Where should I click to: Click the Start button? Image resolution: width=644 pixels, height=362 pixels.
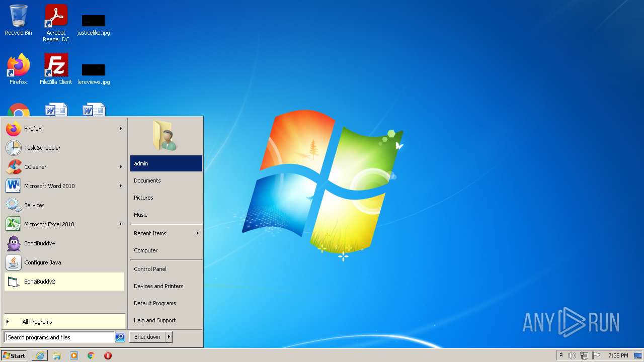(x=14, y=355)
